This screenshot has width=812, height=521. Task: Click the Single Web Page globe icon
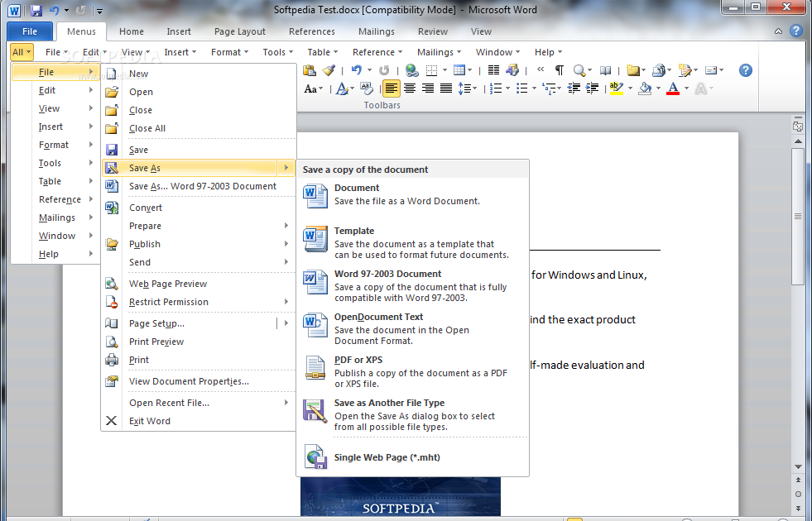315,456
